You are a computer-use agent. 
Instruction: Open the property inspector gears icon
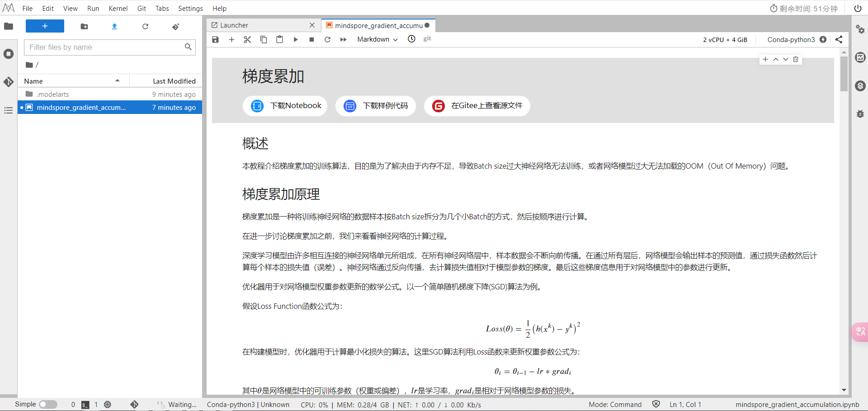pos(860,29)
